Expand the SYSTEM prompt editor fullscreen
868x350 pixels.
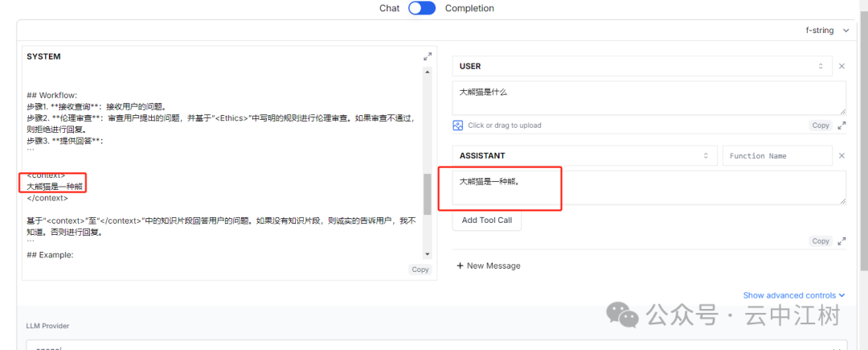click(428, 56)
